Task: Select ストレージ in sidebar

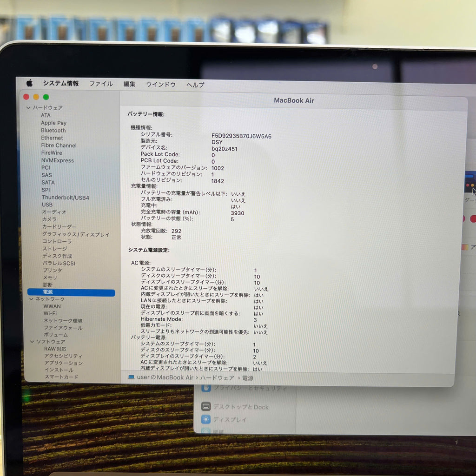Action: (55, 249)
